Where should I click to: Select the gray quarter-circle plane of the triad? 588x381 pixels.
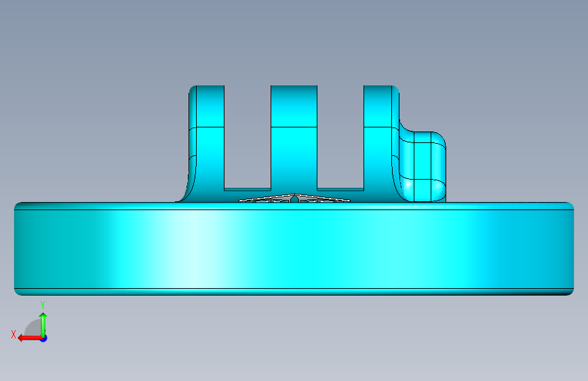[33, 328]
